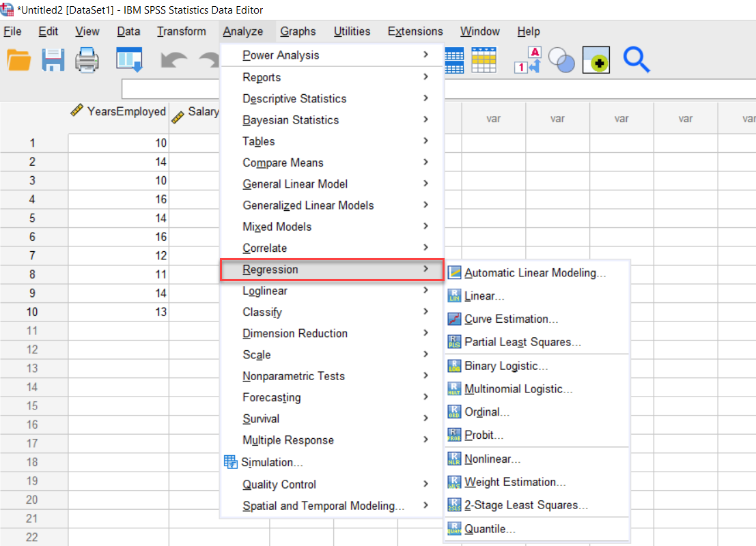Open Spatial and Temporal Modeling submenu
Viewport: 756px width, 546px height.
331,506
